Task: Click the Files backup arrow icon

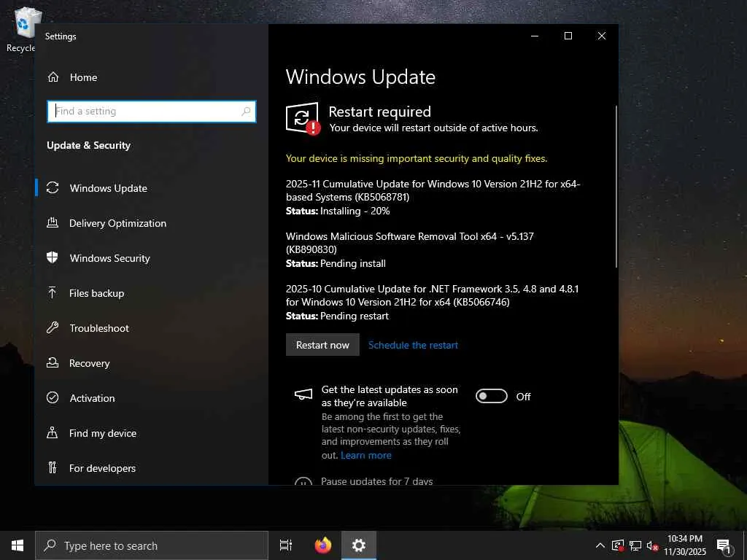Action: (x=53, y=292)
